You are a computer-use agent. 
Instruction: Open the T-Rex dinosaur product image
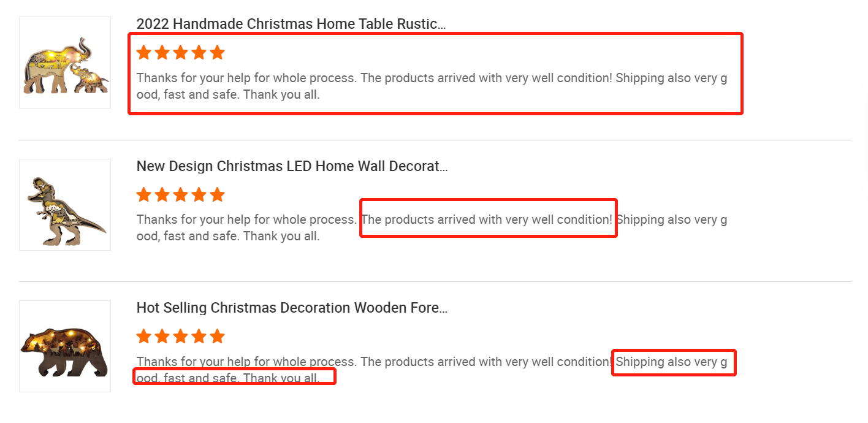pos(65,205)
